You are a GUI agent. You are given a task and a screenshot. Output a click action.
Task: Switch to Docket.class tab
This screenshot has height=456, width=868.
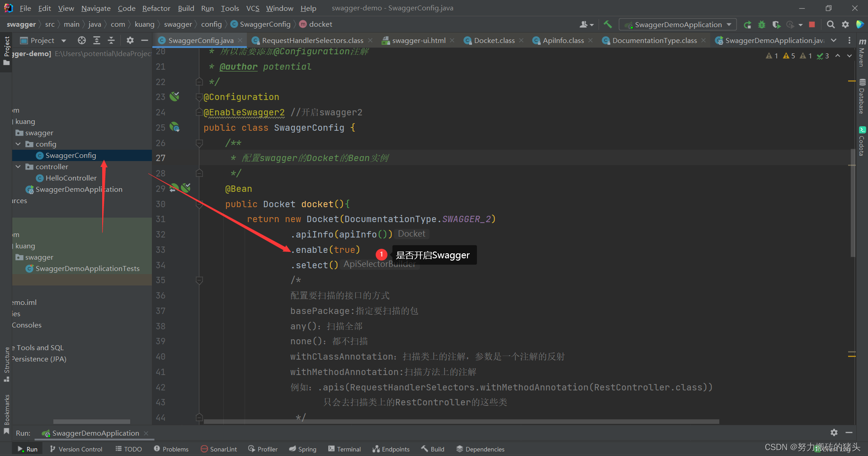(494, 40)
